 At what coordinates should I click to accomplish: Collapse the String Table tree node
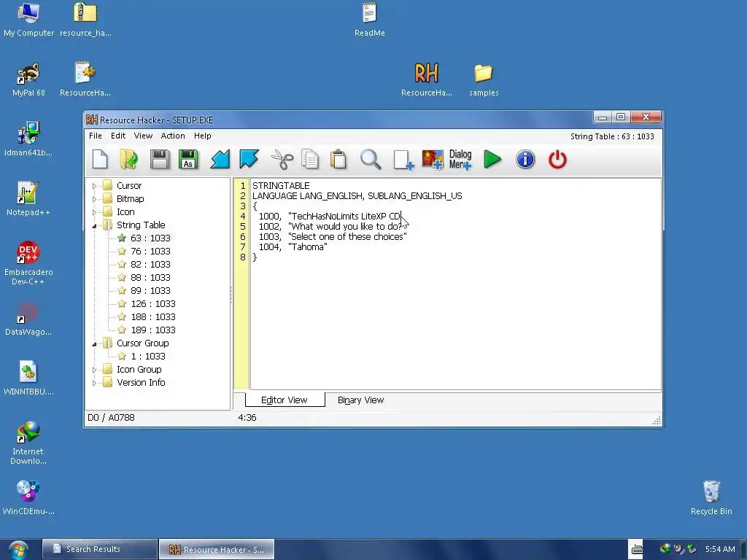[94, 226]
